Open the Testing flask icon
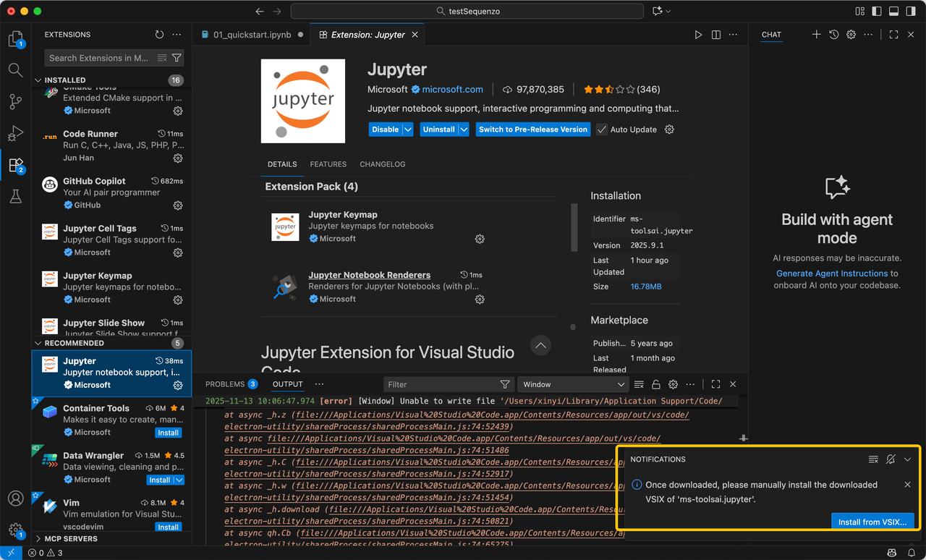Screen dimensions: 926x560 click(x=15, y=196)
